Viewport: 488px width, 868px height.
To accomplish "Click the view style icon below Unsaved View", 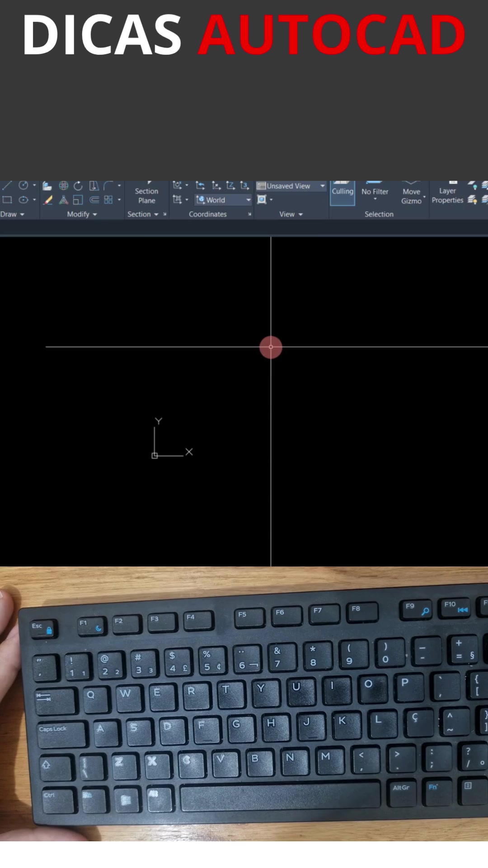I will point(262,199).
